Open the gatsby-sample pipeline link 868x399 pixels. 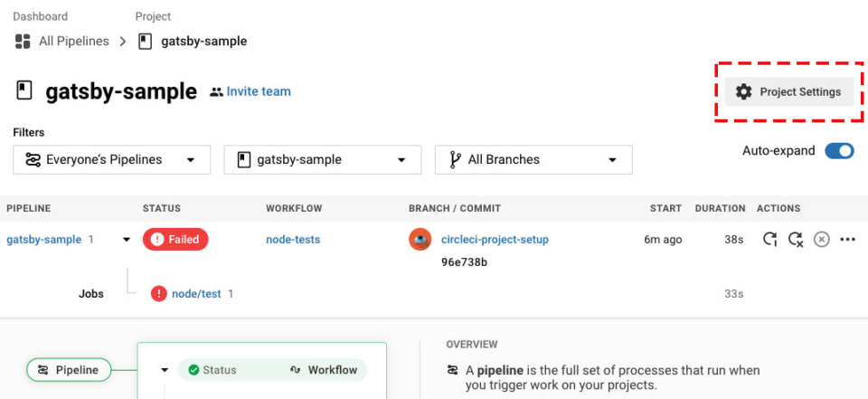click(x=43, y=240)
